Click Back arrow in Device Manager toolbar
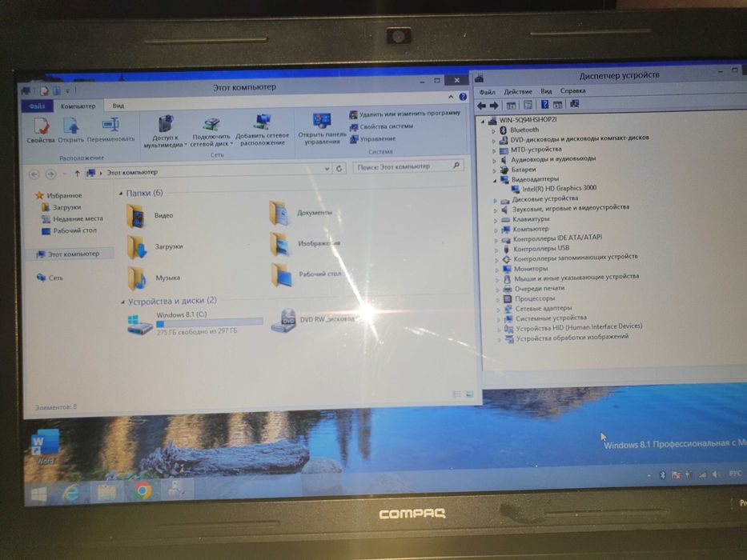This screenshot has width=747, height=560. (482, 106)
